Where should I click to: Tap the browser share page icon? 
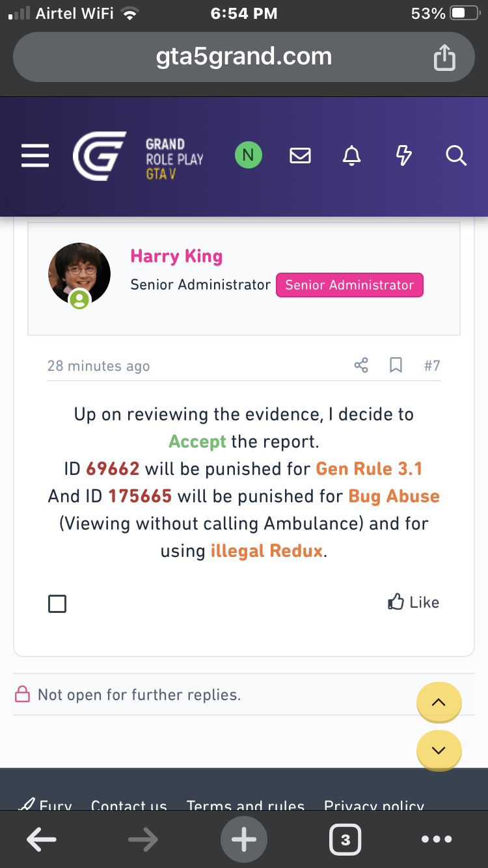click(x=444, y=57)
